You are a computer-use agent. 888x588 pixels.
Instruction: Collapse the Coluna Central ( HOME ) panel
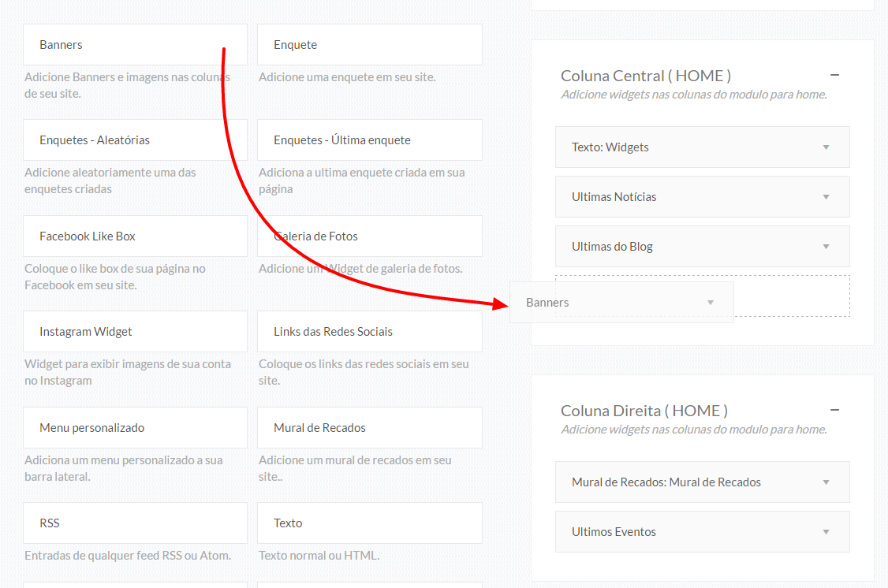tap(834, 76)
